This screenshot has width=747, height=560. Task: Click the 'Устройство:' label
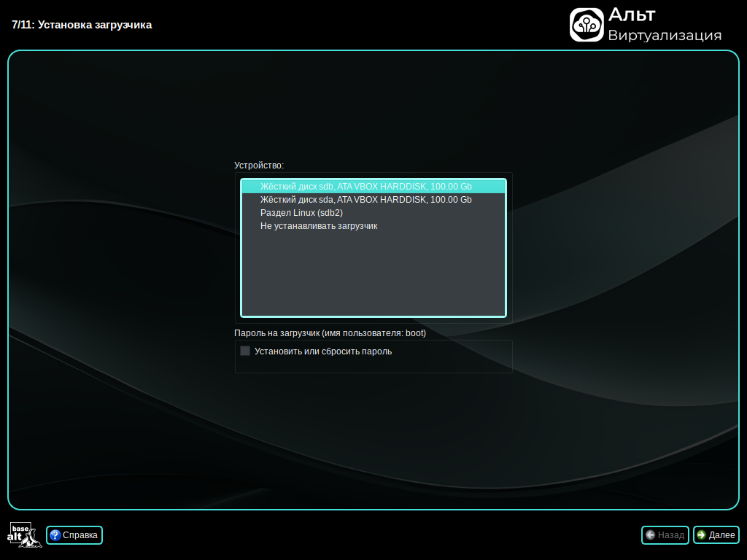pos(259,166)
